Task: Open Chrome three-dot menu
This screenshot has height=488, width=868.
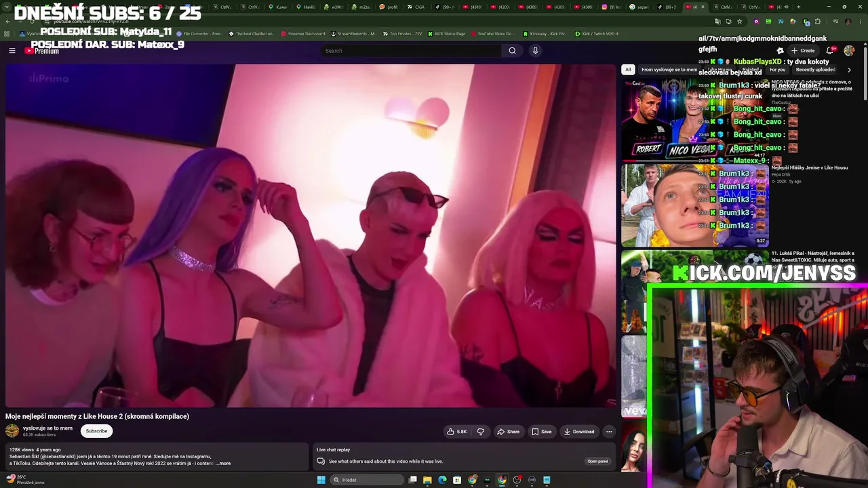Action: [x=860, y=22]
